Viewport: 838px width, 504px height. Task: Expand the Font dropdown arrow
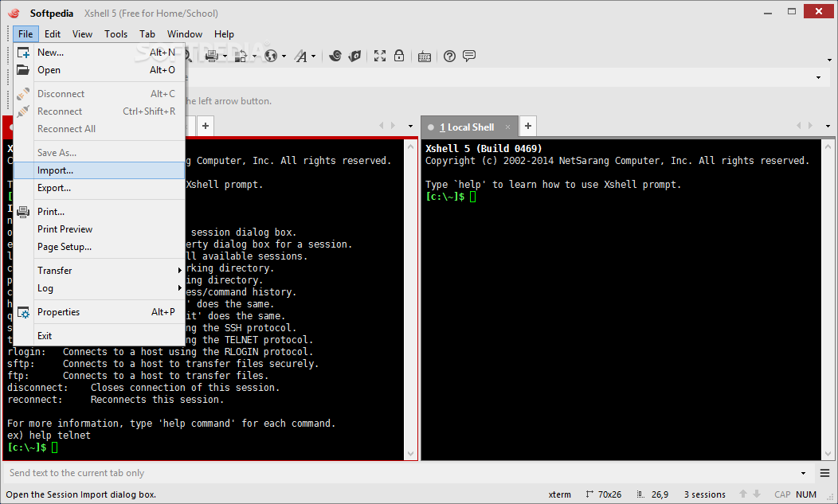[314, 56]
